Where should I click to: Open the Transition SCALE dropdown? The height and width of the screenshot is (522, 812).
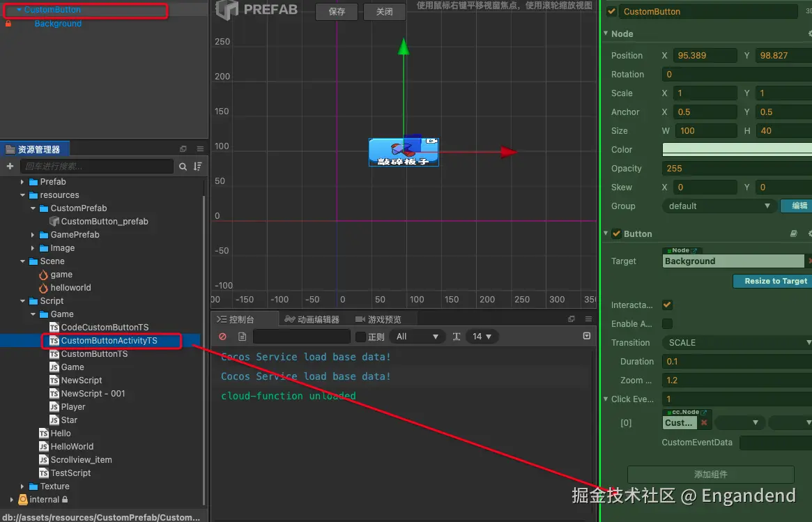pos(737,343)
